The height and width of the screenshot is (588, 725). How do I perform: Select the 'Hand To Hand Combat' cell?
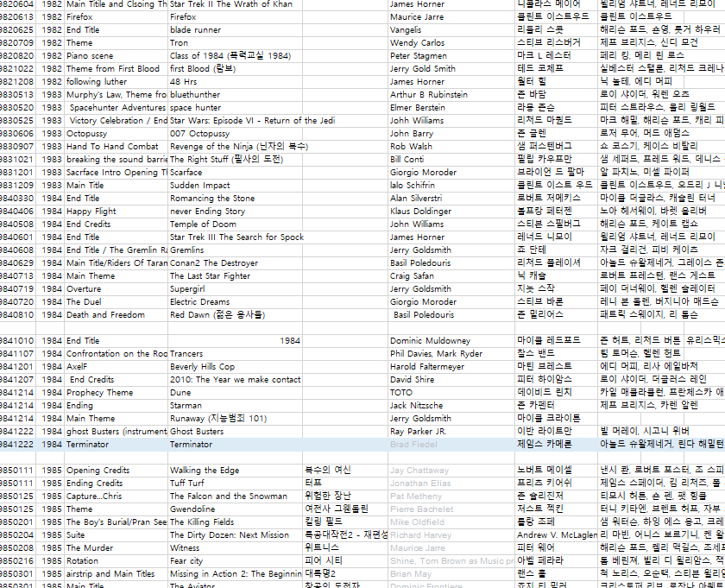tap(116, 147)
